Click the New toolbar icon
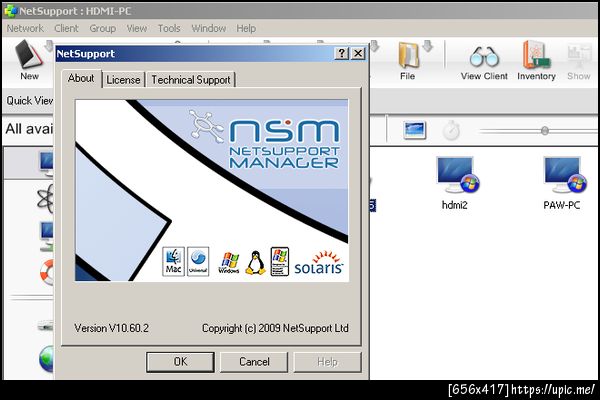 pos(29,56)
